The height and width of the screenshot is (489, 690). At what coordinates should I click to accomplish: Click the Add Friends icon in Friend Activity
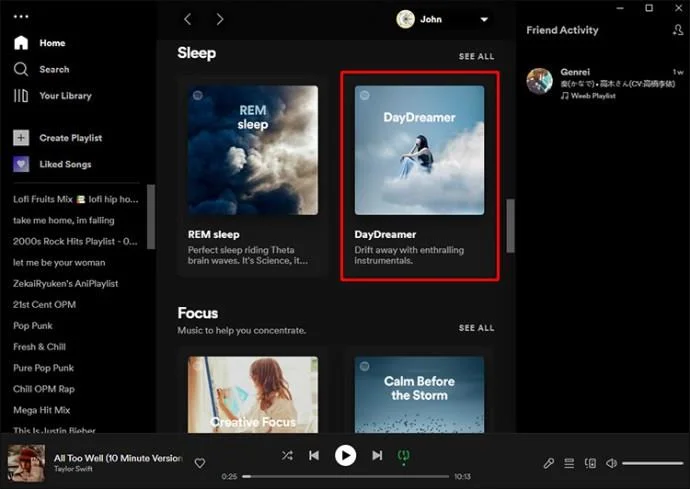[678, 29]
